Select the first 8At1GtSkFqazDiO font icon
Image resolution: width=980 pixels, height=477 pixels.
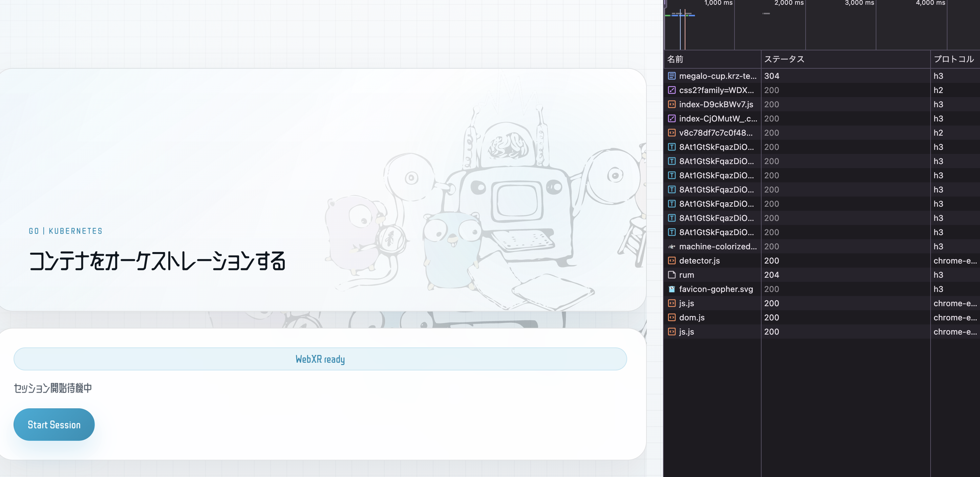pyautogui.click(x=672, y=147)
